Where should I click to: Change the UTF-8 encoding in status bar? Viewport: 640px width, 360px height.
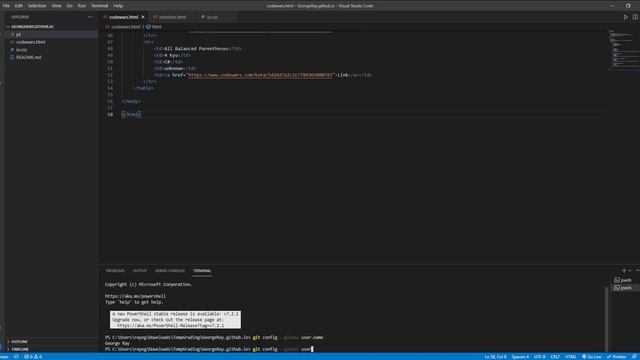(x=540, y=357)
